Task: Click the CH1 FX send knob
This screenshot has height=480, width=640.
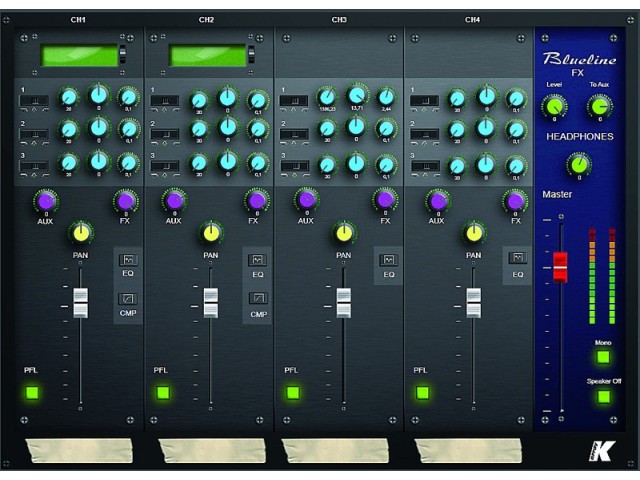Action: pyautogui.click(x=126, y=201)
